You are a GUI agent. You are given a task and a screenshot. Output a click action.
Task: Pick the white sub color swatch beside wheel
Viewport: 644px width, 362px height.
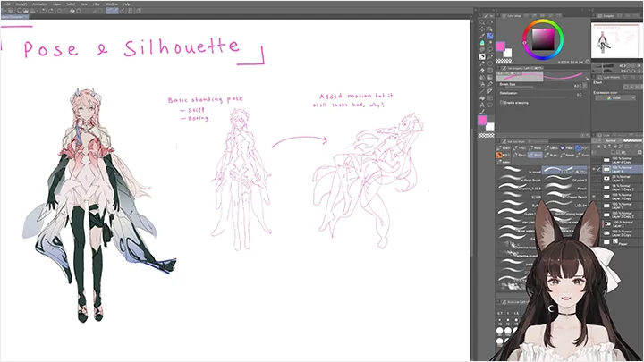[x=508, y=54]
